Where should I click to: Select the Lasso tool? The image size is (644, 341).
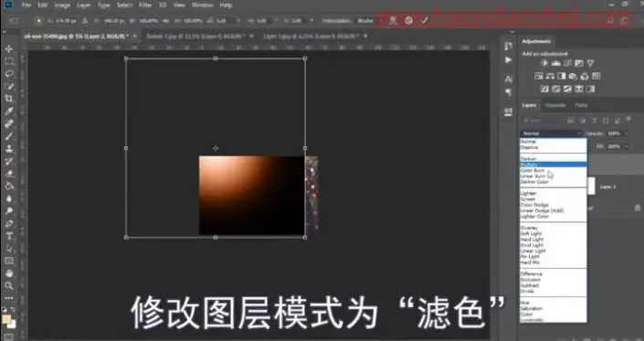[x=8, y=74]
